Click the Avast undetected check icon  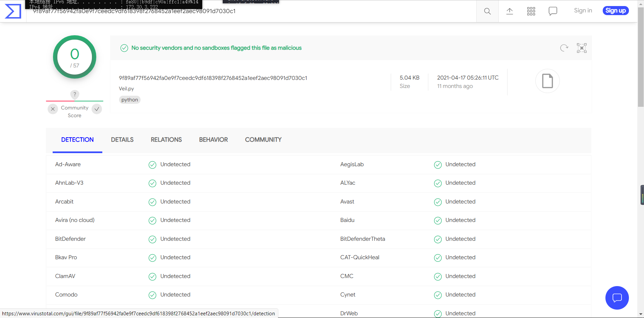point(438,202)
